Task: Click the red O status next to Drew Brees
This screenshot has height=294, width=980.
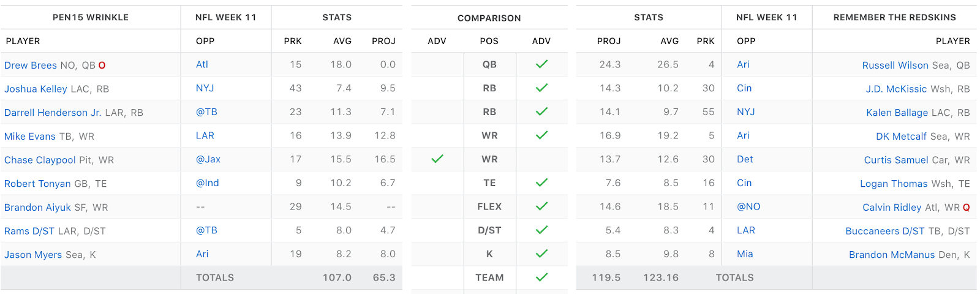Action: click(102, 66)
